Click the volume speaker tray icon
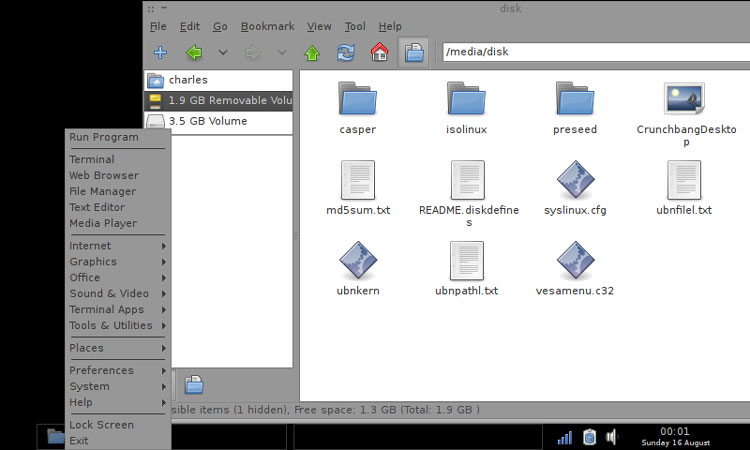 [612, 437]
